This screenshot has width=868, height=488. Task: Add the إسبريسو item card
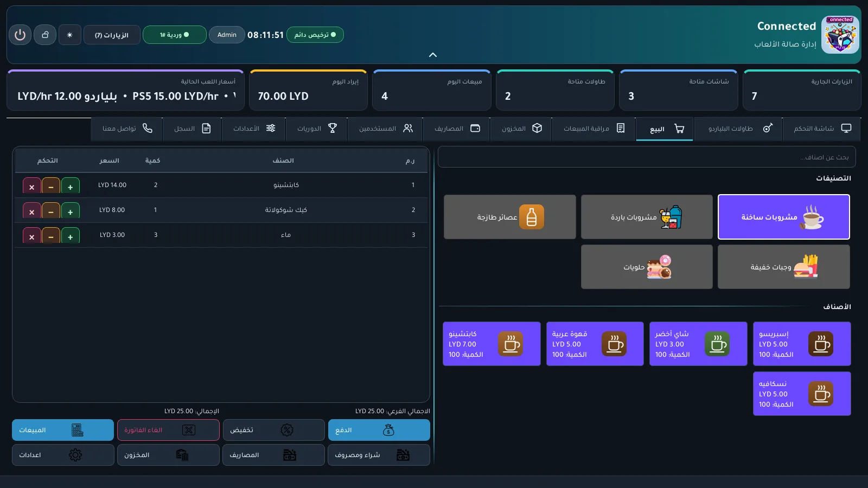[x=802, y=344]
